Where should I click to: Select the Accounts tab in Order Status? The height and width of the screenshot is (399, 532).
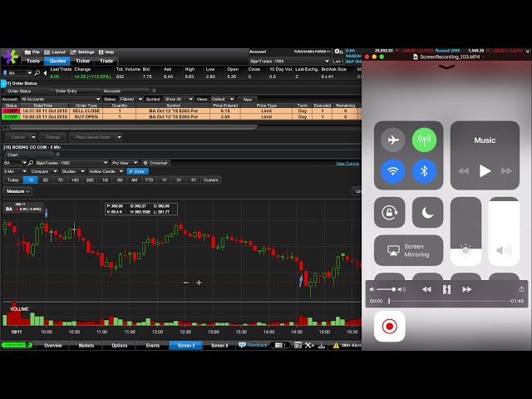pos(111,91)
